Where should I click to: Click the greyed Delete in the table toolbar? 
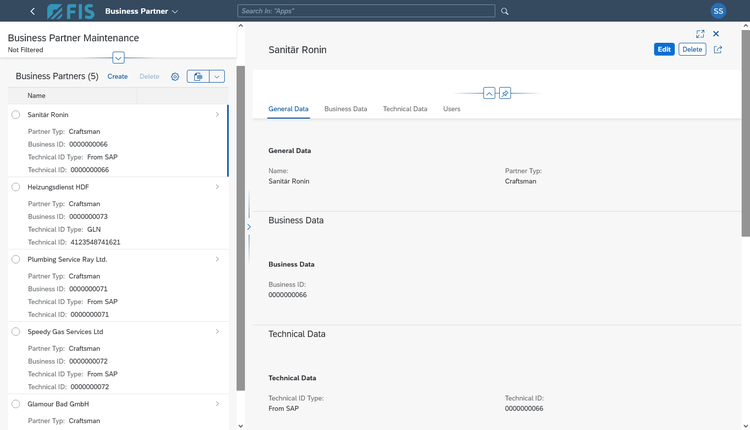pos(149,77)
